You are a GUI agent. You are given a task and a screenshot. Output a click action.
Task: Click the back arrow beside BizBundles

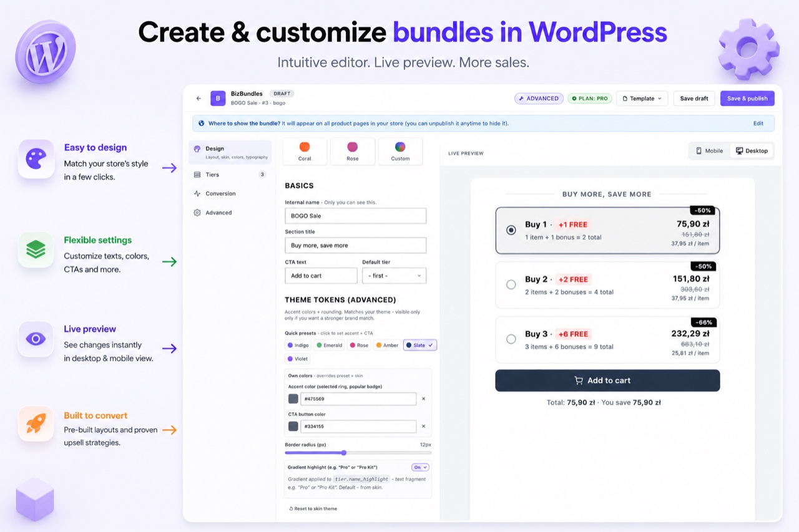(x=199, y=99)
